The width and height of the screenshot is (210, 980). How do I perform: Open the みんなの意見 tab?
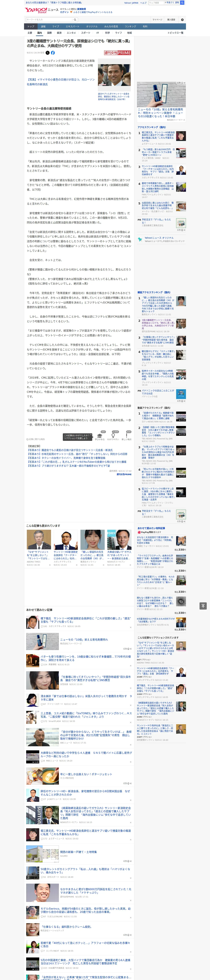click(111, 27)
